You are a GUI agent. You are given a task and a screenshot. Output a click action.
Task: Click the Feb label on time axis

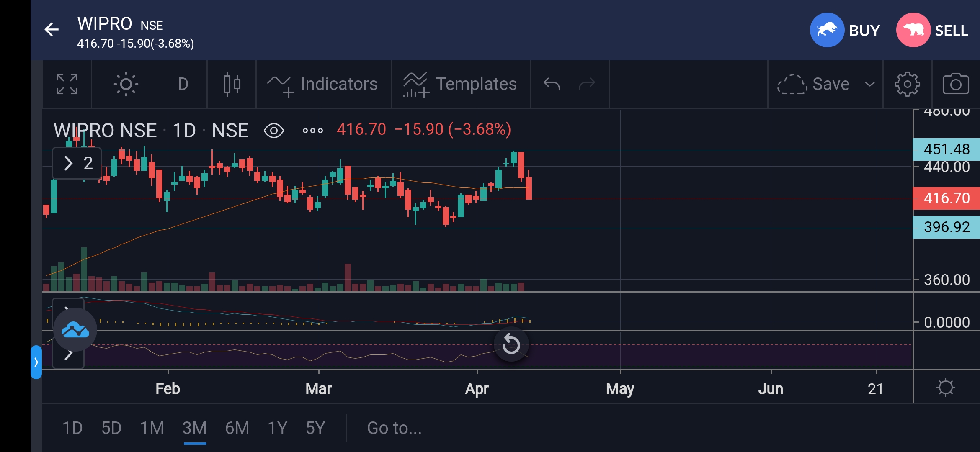click(x=168, y=389)
